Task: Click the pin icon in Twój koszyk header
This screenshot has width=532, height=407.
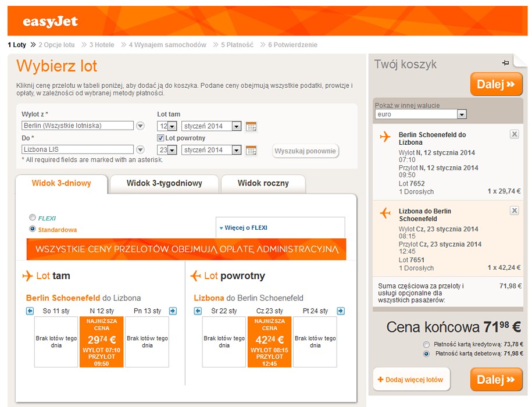Action: click(x=505, y=63)
